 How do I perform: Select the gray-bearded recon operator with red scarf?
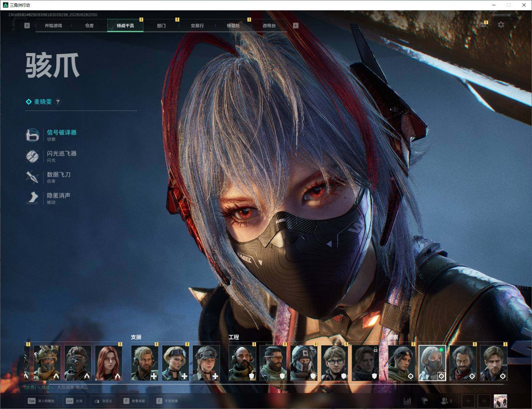(x=463, y=363)
